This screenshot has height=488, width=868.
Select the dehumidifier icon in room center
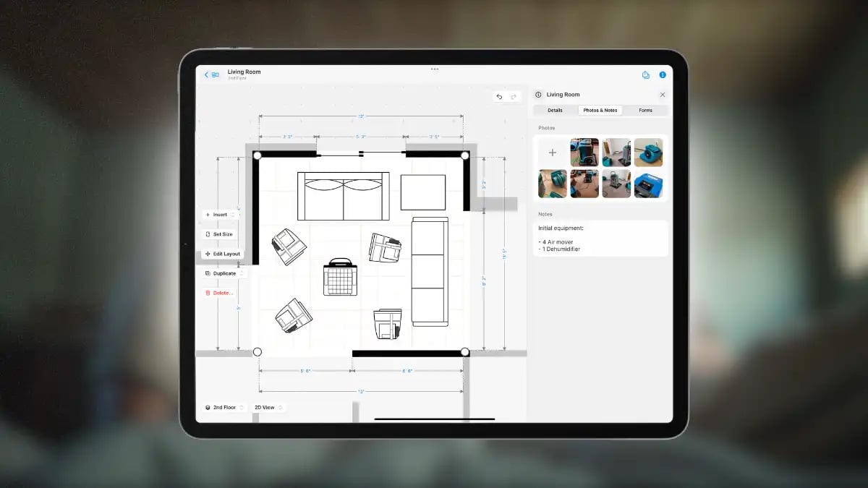[341, 277]
